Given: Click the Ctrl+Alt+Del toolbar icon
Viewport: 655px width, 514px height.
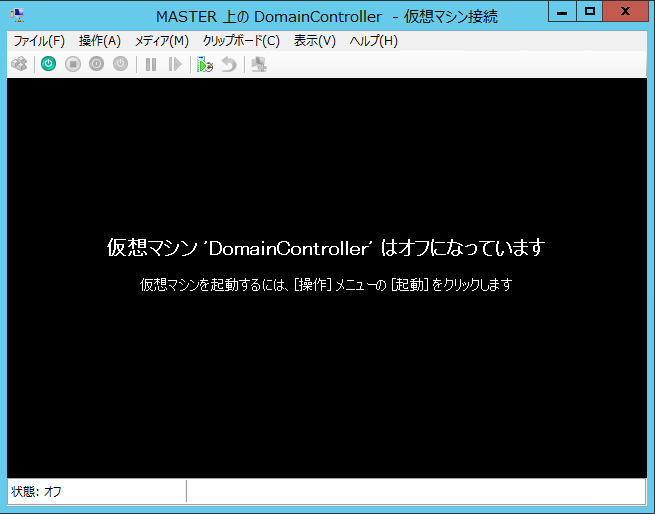Looking at the screenshot, I should 19,64.
